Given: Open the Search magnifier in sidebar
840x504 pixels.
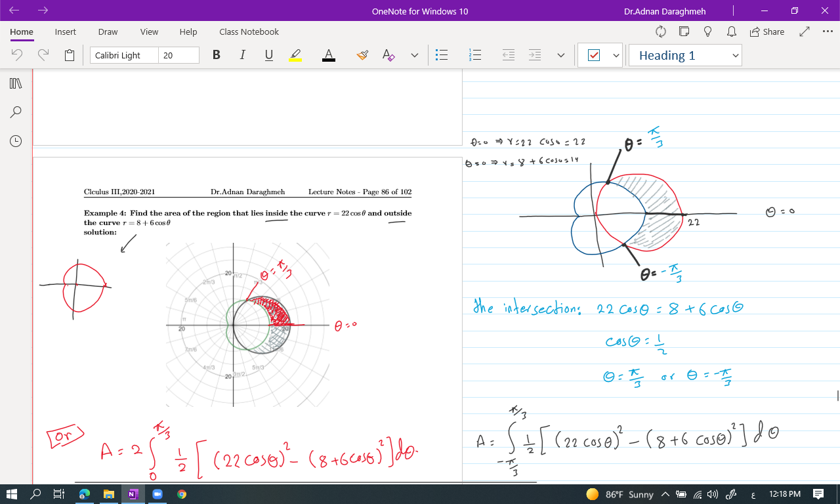Looking at the screenshot, I should [16, 112].
